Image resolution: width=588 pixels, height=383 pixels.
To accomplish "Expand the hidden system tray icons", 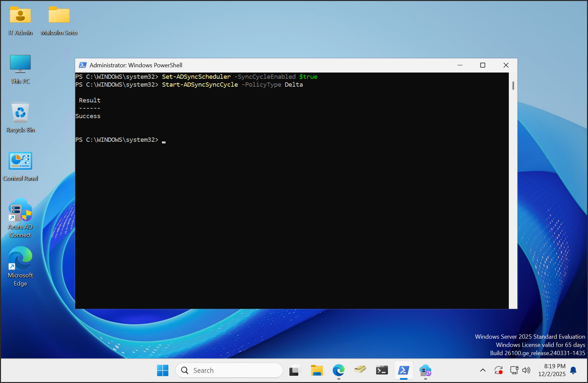I will (483, 371).
